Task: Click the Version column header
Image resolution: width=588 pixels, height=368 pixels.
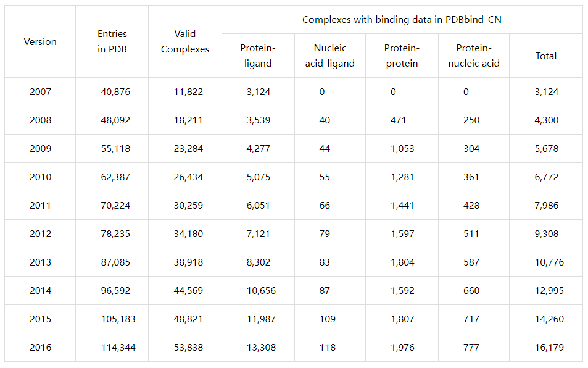Action: 40,42
